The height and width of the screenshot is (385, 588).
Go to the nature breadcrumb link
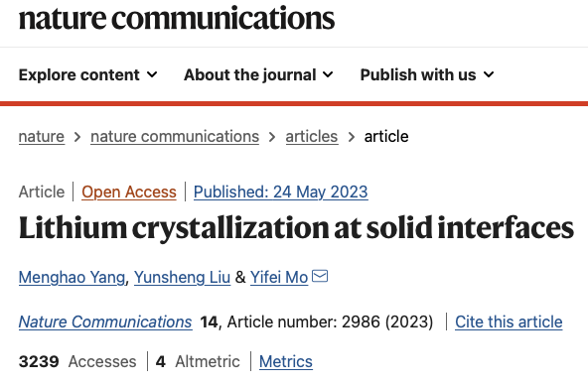click(42, 136)
